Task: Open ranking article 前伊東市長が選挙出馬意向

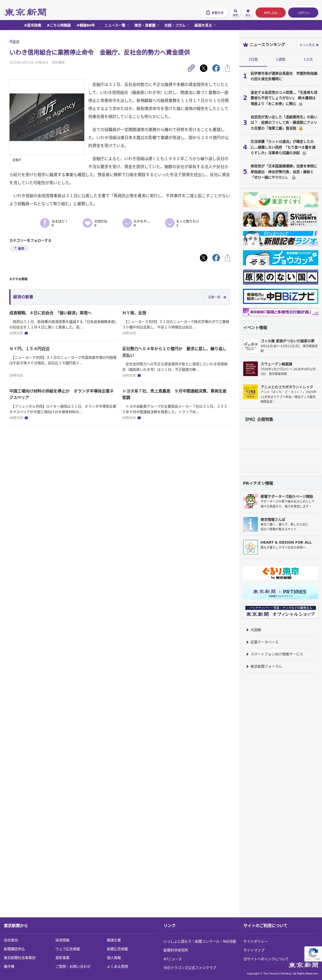Action: click(x=284, y=76)
